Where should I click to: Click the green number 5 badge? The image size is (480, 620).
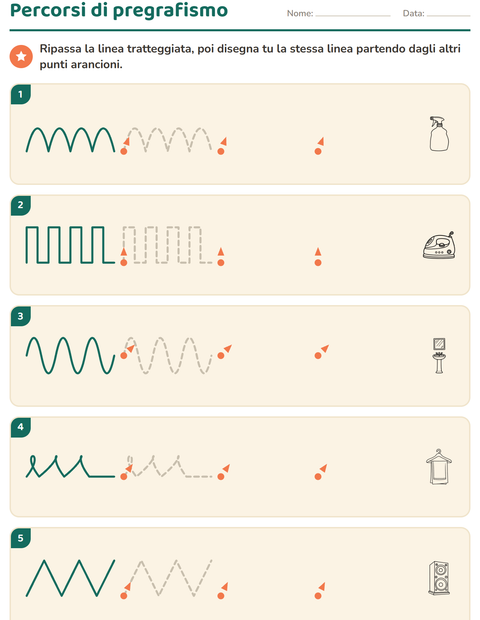coord(21,538)
